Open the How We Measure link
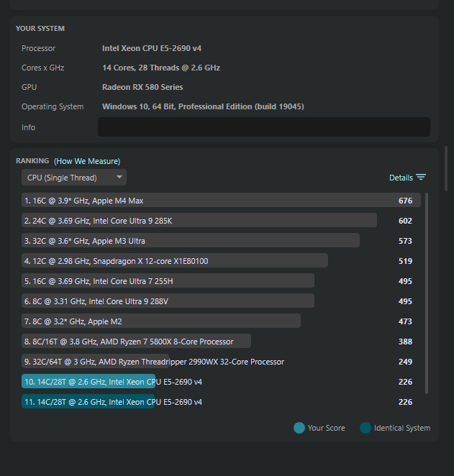The height and width of the screenshot is (476, 454). [x=87, y=161]
